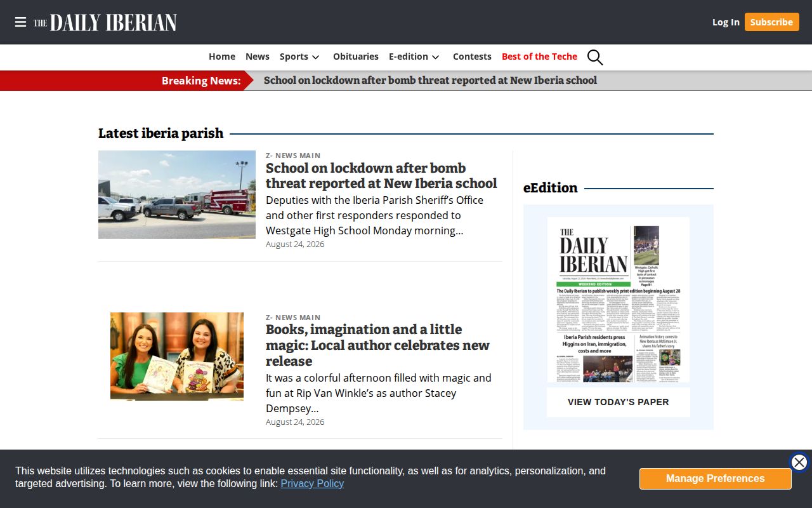Expand the E-edition dropdown menu
The height and width of the screenshot is (508, 812).
coord(414,57)
